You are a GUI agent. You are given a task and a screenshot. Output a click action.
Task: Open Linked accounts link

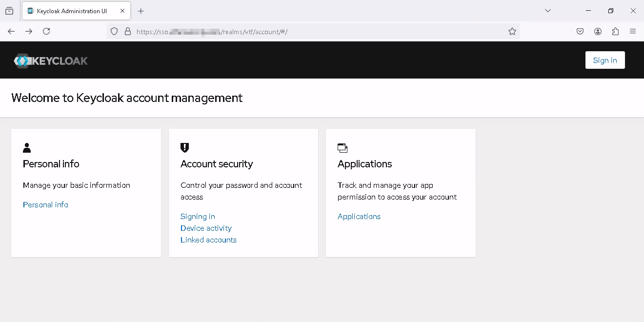208,240
